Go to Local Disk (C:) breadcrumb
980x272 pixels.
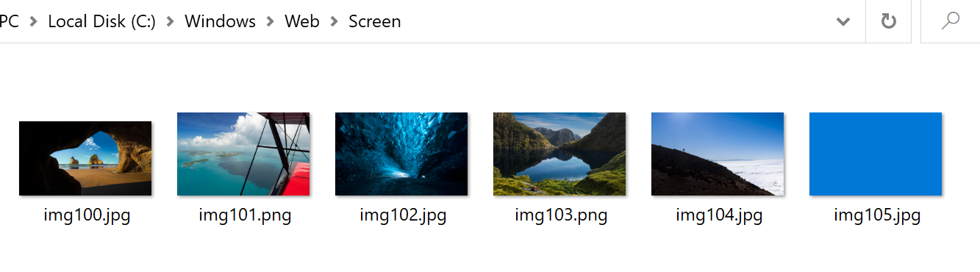point(101,21)
